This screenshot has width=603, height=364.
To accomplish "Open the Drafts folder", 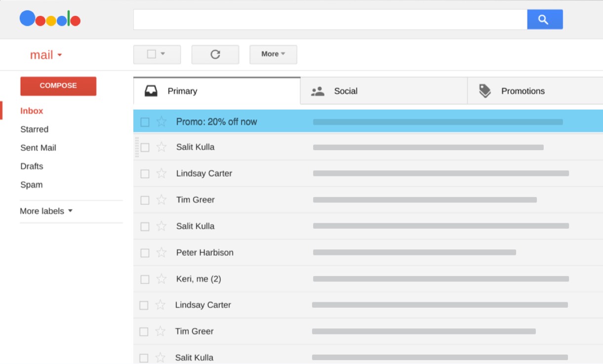I will click(32, 166).
